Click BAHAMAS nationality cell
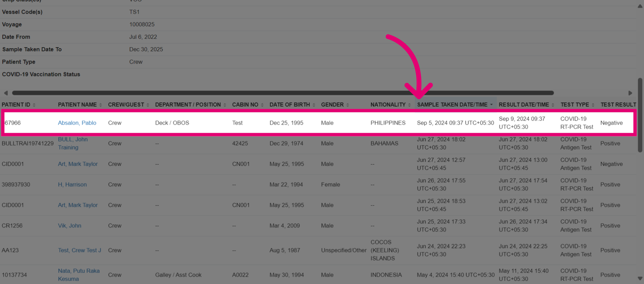Image resolution: width=644 pixels, height=284 pixels. tap(384, 143)
